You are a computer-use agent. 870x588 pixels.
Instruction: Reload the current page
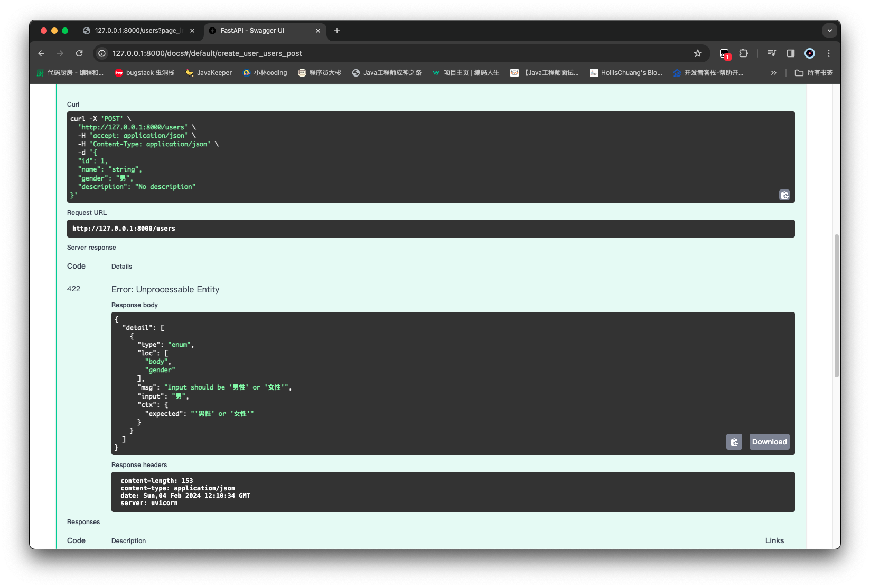click(x=79, y=53)
